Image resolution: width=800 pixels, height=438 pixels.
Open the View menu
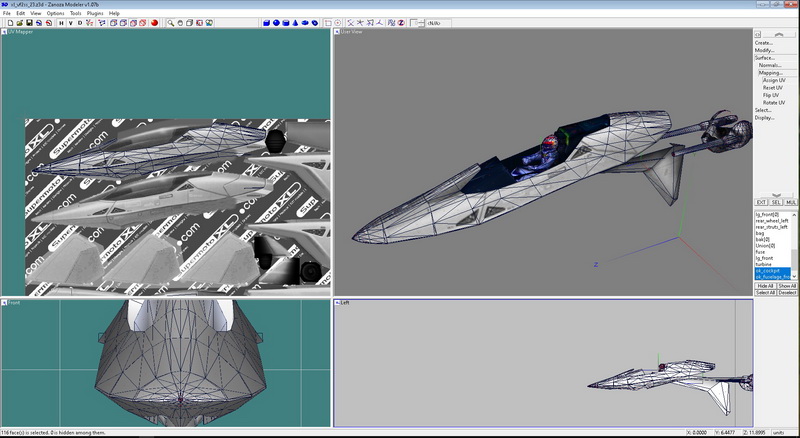click(36, 13)
